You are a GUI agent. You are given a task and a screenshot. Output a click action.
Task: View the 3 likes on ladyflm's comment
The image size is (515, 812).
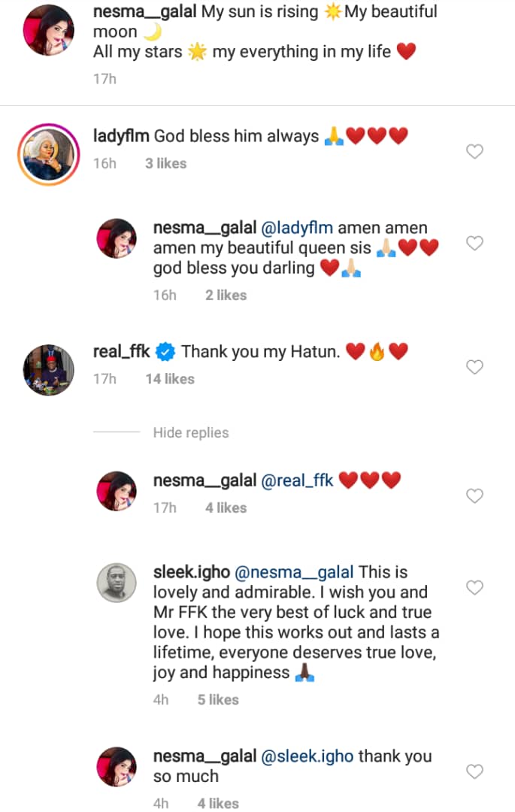(165, 163)
